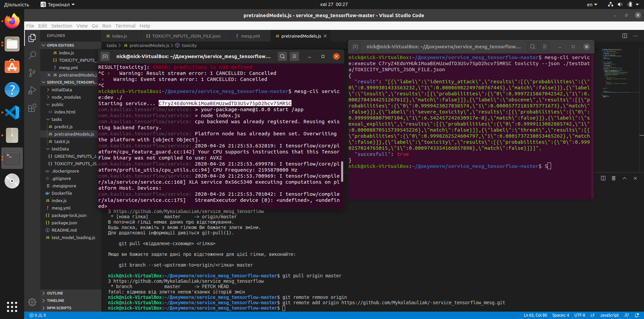
Task: Open search in the terminal showing JSON result
Action: [532, 47]
